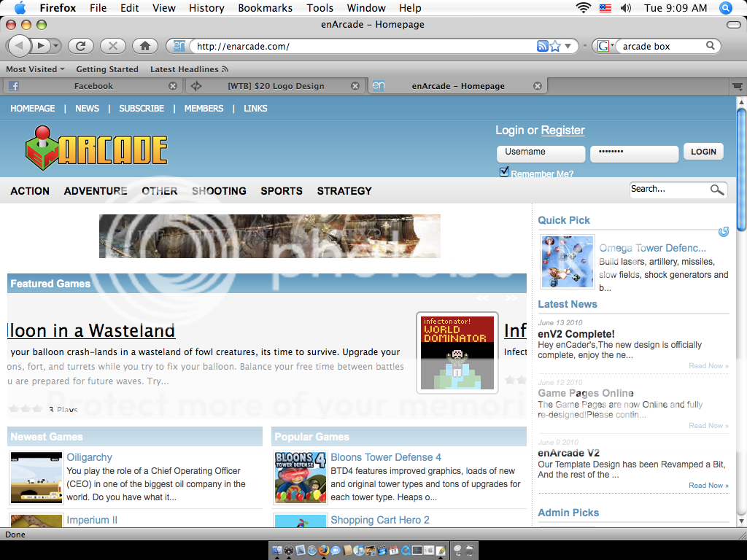This screenshot has width=747, height=560.
Task: Open Spotlight in the menu bar
Action: pyautogui.click(x=726, y=7)
